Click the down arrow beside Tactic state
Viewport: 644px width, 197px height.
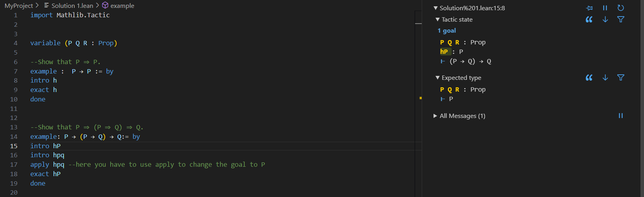pyautogui.click(x=605, y=19)
